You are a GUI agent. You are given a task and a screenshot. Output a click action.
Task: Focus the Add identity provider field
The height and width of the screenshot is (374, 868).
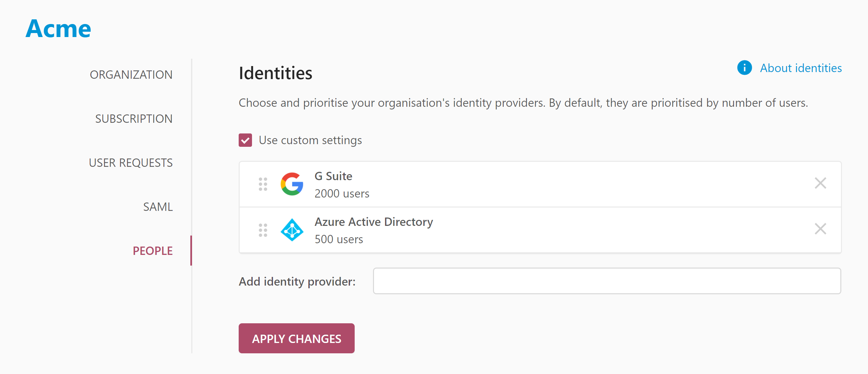click(607, 281)
